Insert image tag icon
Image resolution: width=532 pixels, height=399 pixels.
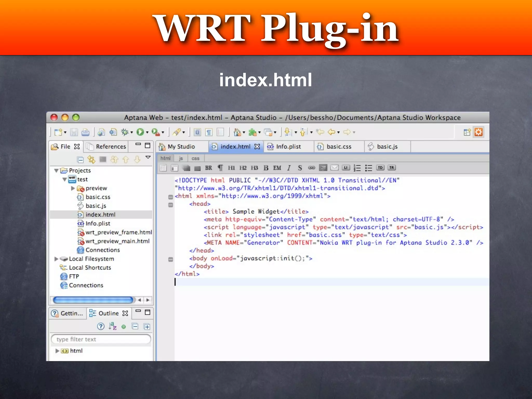[x=323, y=168]
